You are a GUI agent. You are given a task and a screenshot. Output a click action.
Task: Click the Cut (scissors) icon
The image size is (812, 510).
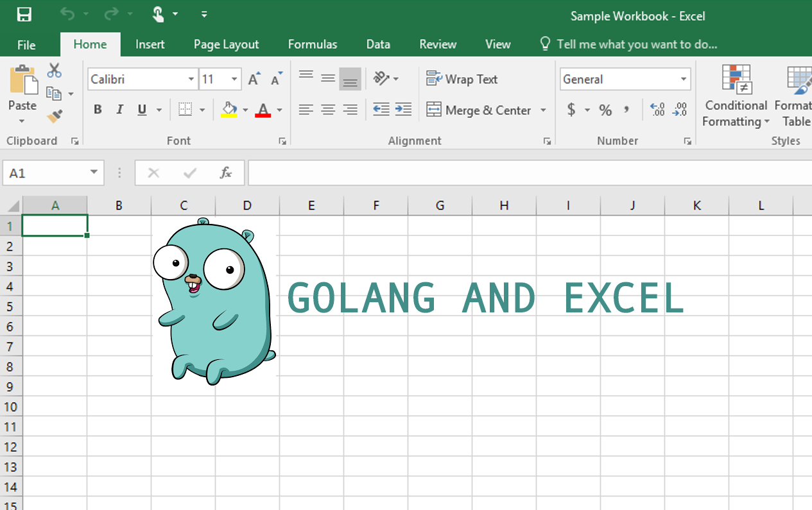click(54, 70)
